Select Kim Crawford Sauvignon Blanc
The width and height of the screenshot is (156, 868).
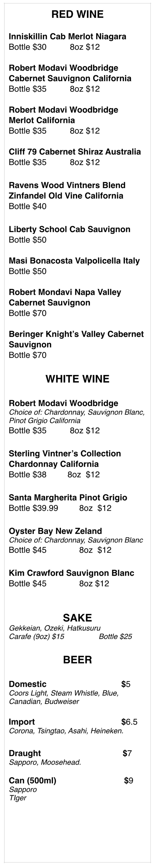coord(71,573)
